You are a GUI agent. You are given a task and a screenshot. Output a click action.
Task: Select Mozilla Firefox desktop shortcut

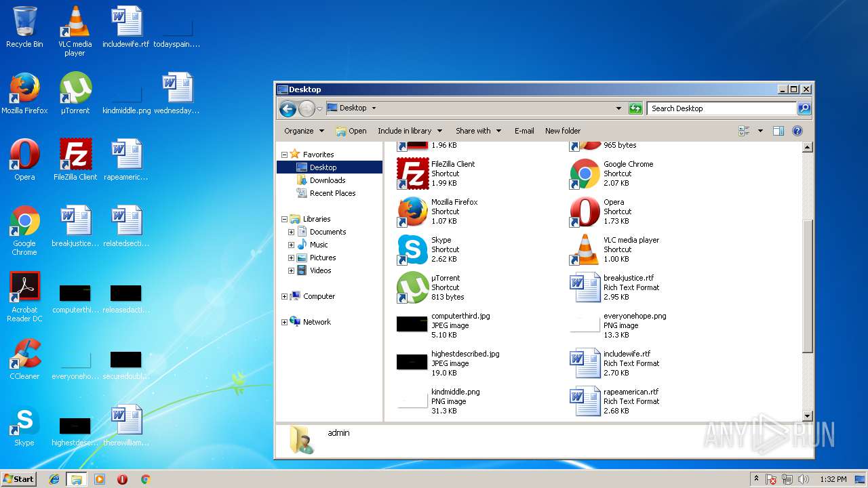24,94
